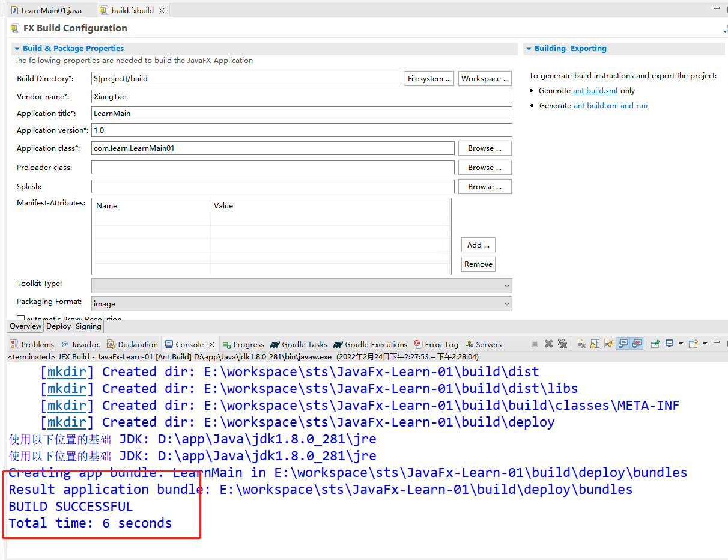Image resolution: width=728 pixels, height=560 pixels.
Task: Open the ant build.xml only link
Action: [x=595, y=91]
